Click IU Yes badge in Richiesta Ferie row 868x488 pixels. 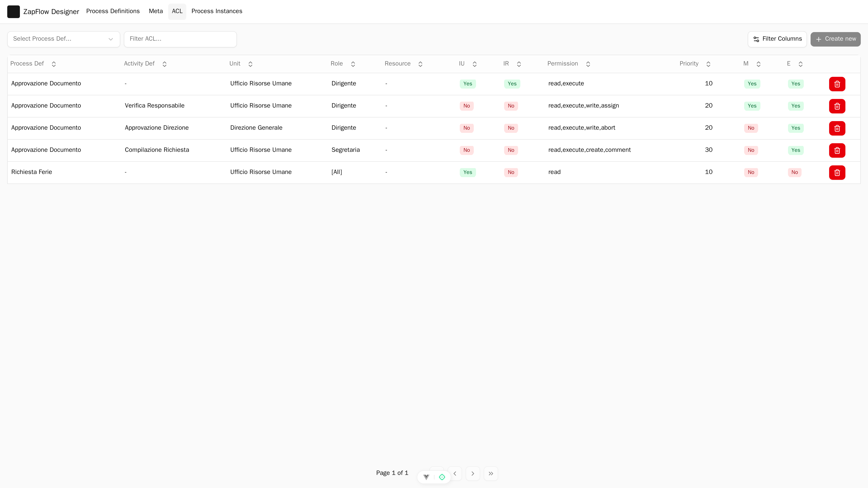pyautogui.click(x=468, y=172)
